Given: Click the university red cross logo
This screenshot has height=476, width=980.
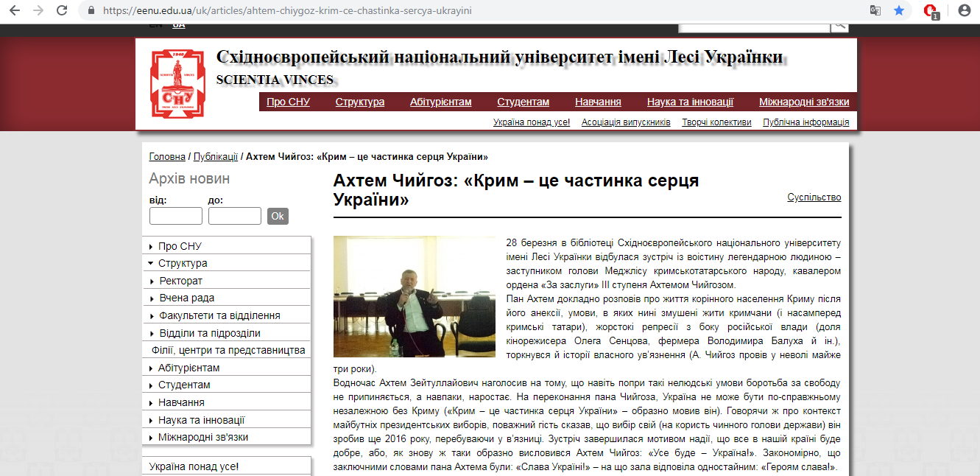Looking at the screenshot, I should point(177,83).
